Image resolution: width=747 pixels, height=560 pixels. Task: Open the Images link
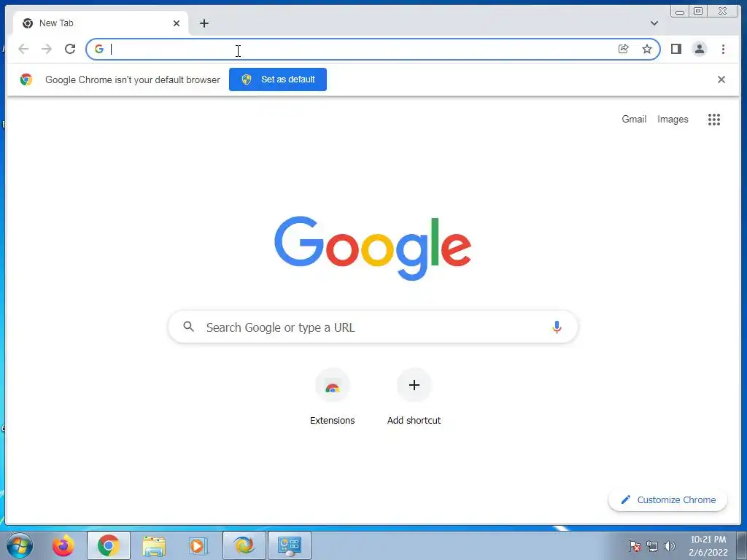click(x=673, y=119)
